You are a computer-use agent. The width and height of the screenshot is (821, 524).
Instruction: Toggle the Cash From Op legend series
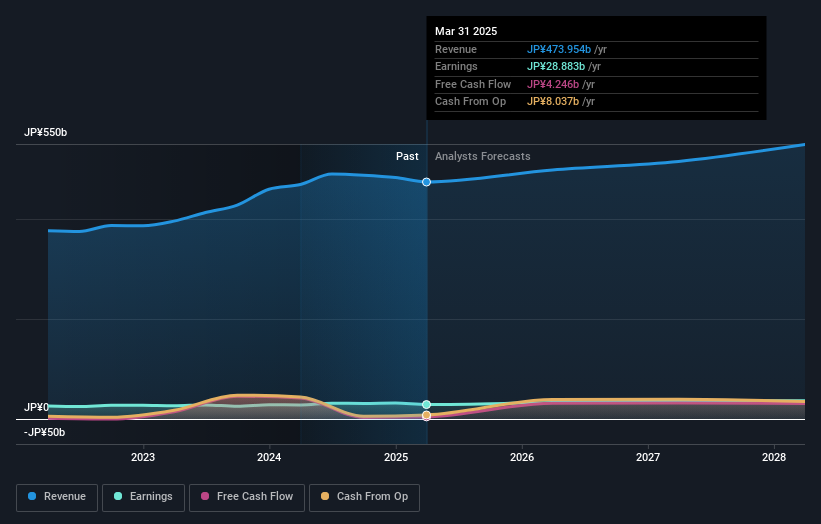tap(364, 497)
